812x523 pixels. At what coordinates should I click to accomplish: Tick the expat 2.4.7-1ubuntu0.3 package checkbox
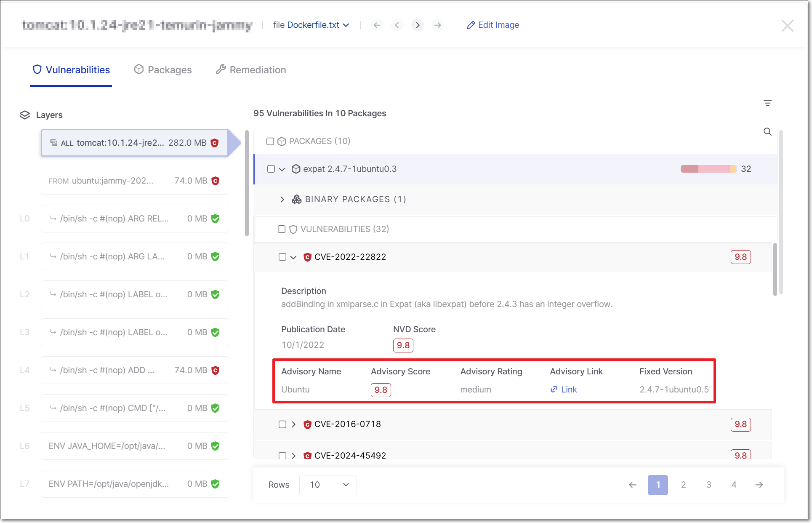click(271, 169)
